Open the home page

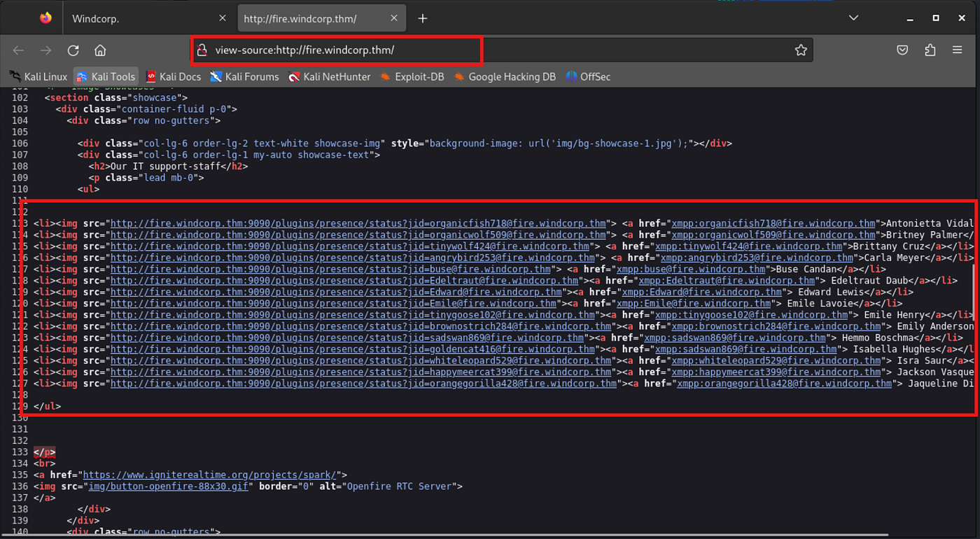[100, 50]
